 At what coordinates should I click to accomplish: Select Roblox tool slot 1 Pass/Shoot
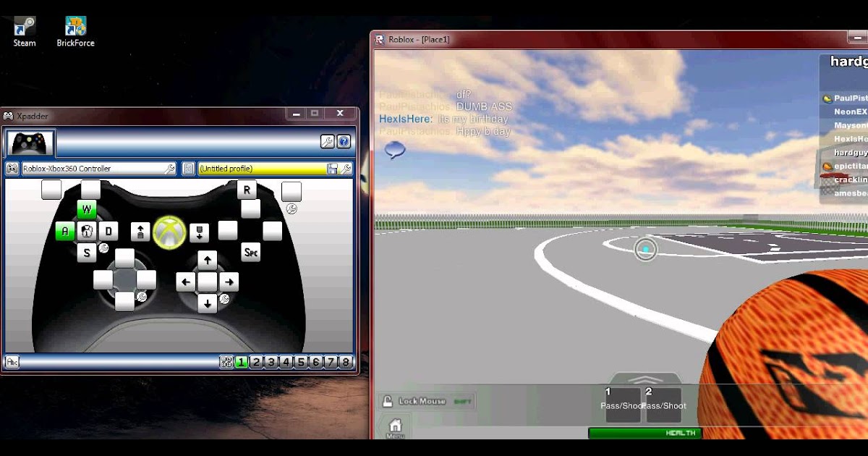click(x=623, y=405)
